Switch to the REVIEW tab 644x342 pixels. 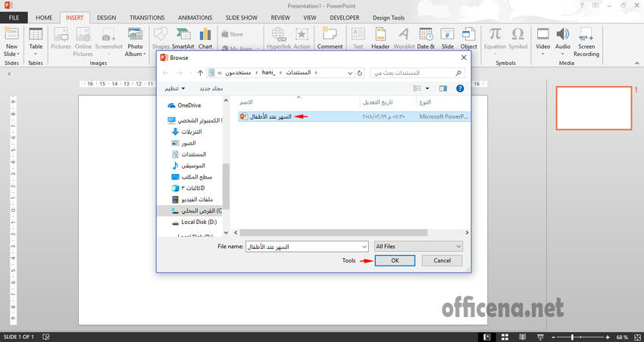[280, 17]
